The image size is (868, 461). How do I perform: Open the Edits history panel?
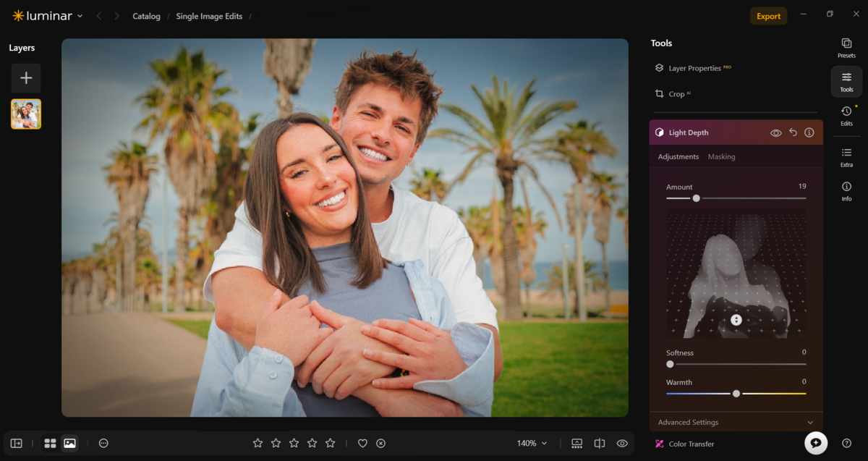[846, 116]
